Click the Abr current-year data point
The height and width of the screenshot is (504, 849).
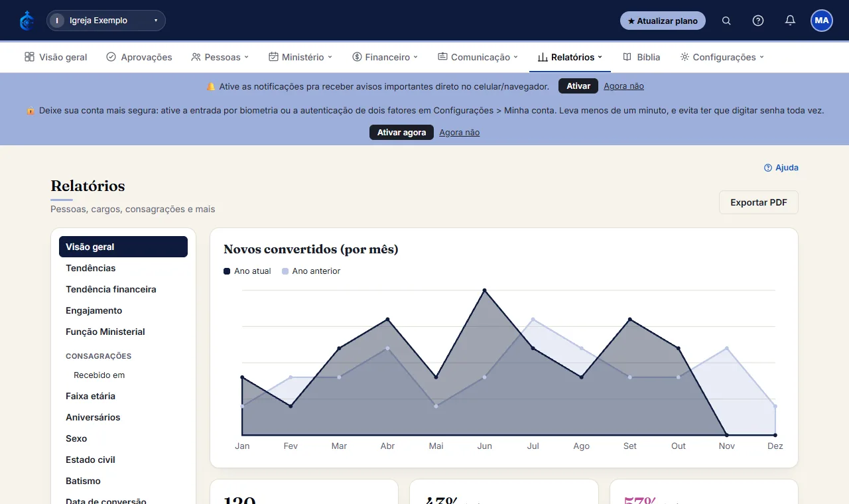point(388,320)
